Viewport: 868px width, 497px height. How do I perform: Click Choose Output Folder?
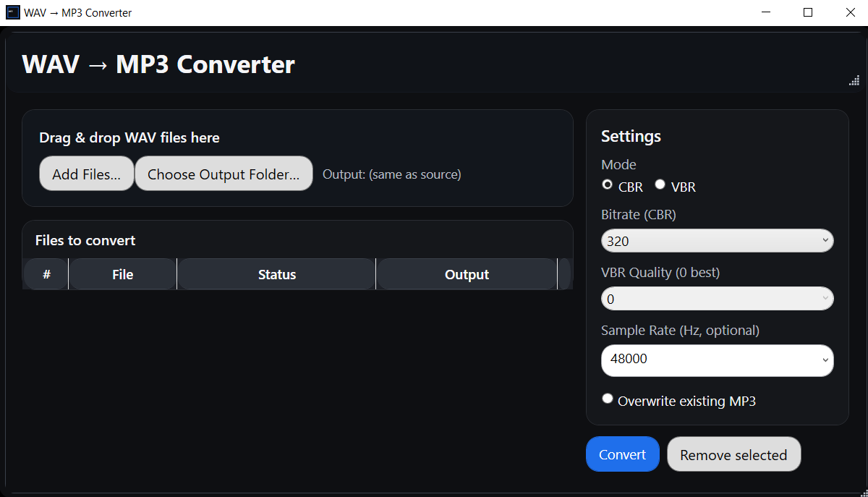(224, 173)
